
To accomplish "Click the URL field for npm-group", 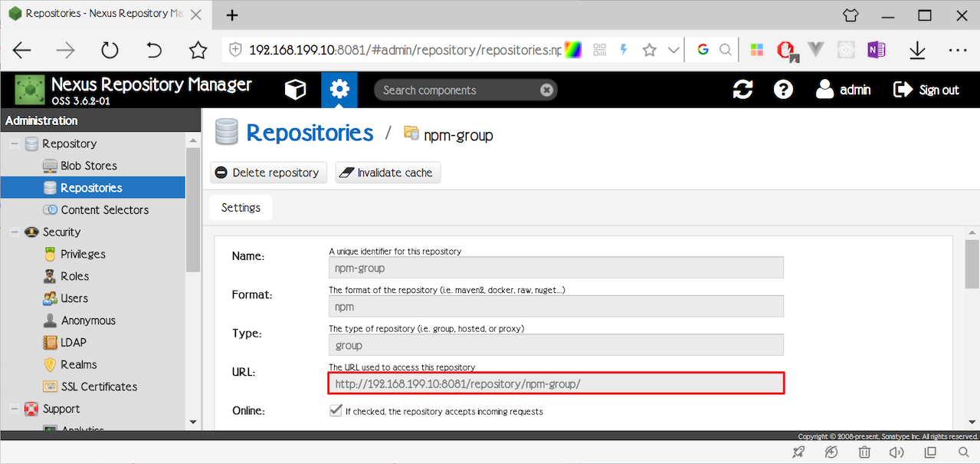I will click(556, 383).
